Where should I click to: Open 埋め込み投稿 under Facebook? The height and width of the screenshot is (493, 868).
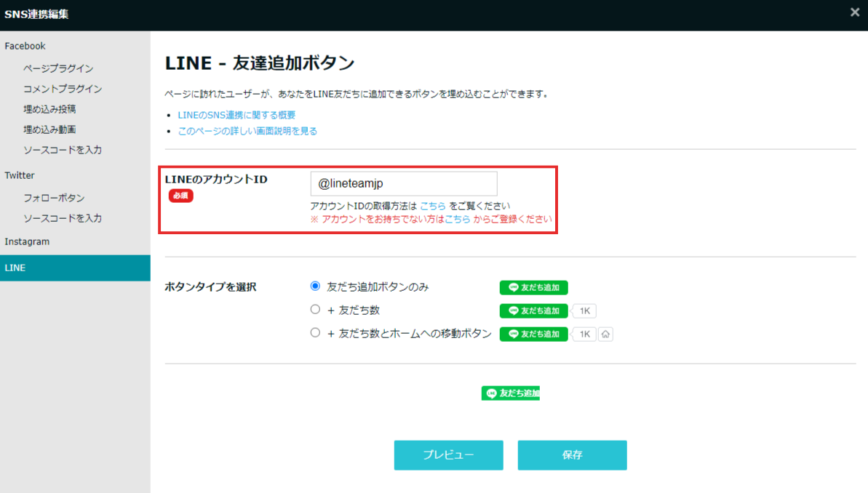pos(49,109)
